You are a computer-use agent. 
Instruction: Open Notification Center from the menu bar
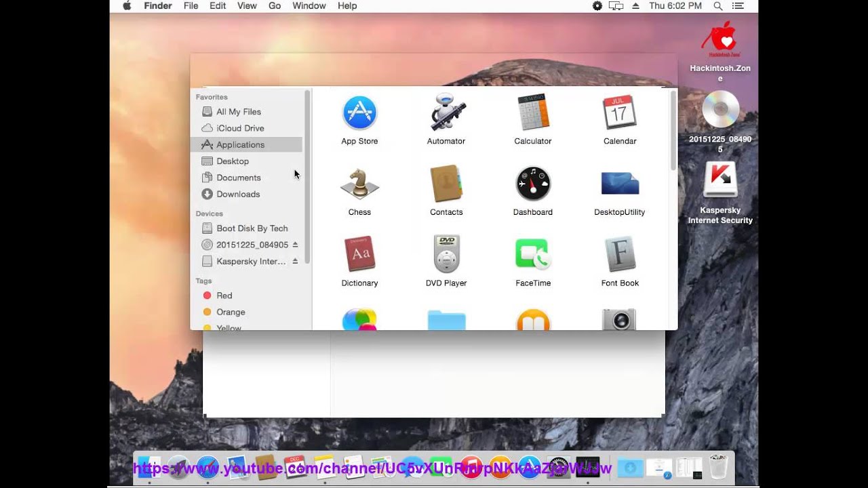738,5
